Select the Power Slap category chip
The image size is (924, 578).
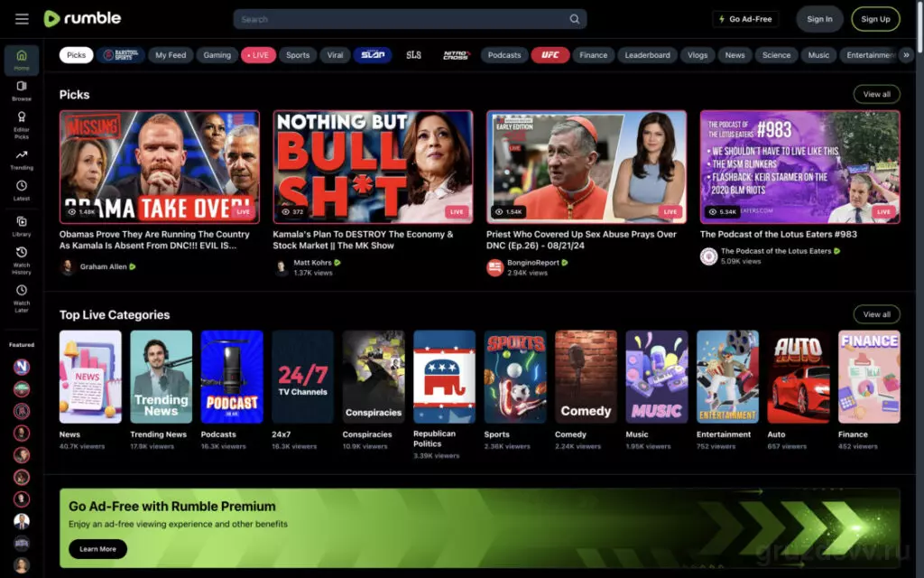(x=373, y=55)
